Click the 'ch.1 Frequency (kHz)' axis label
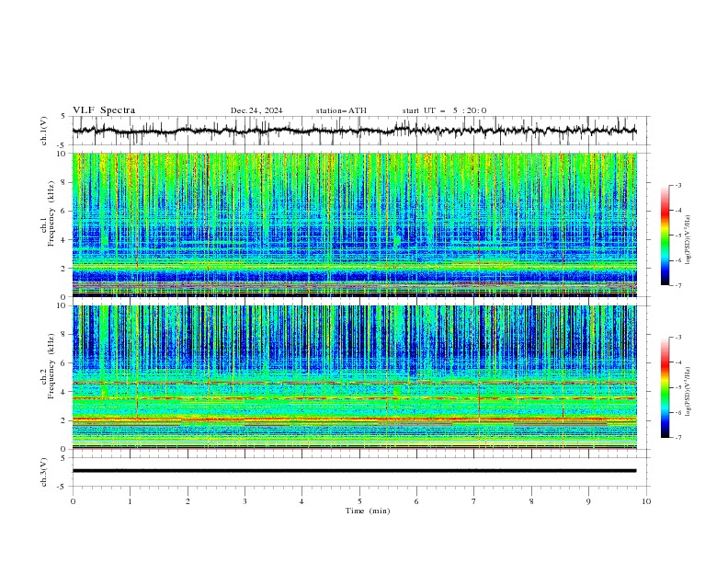 [48, 212]
